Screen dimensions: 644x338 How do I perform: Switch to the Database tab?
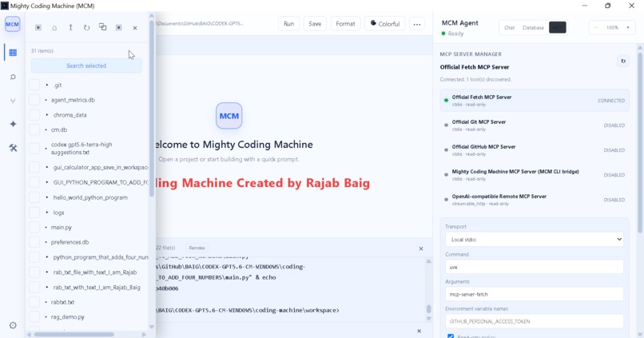pyautogui.click(x=533, y=27)
